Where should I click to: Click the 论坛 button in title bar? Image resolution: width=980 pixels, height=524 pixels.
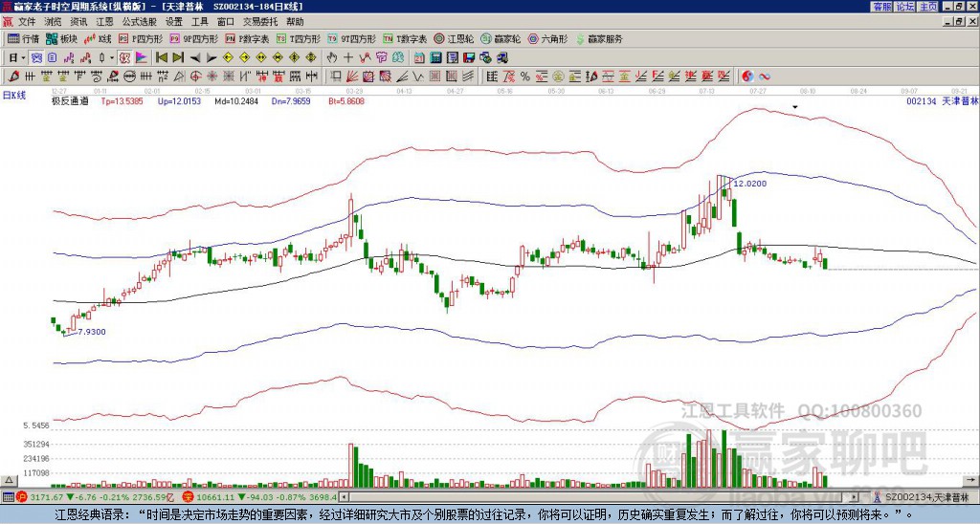[x=905, y=7]
